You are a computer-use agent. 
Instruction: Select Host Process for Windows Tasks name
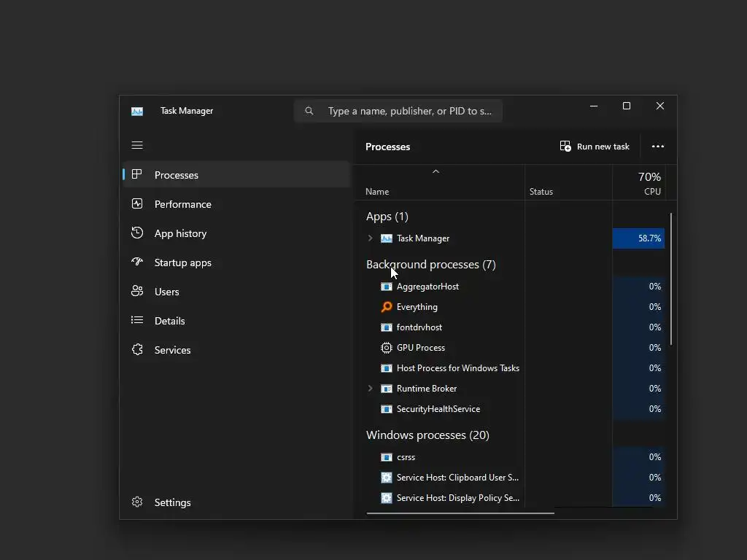458,368
